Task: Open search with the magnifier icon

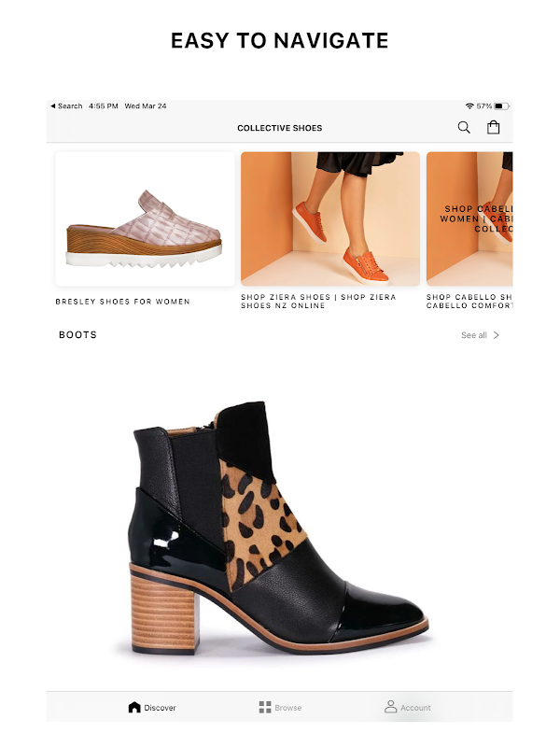Action: point(464,127)
